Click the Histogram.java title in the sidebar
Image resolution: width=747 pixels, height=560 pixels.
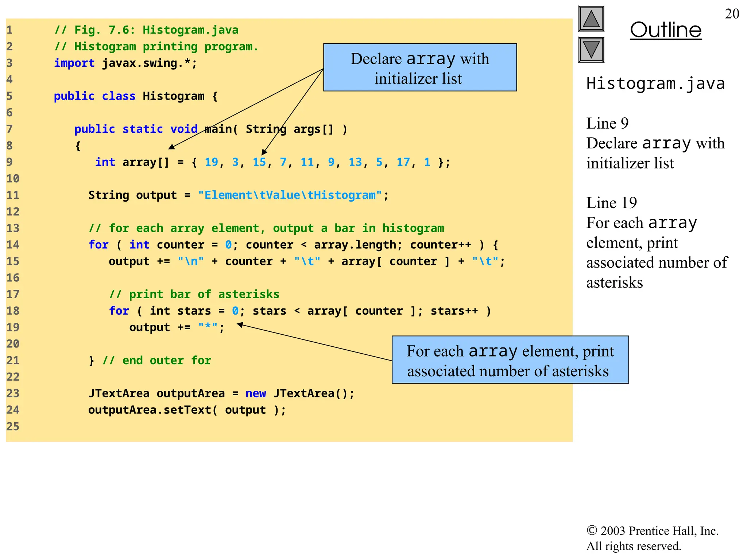[655, 83]
